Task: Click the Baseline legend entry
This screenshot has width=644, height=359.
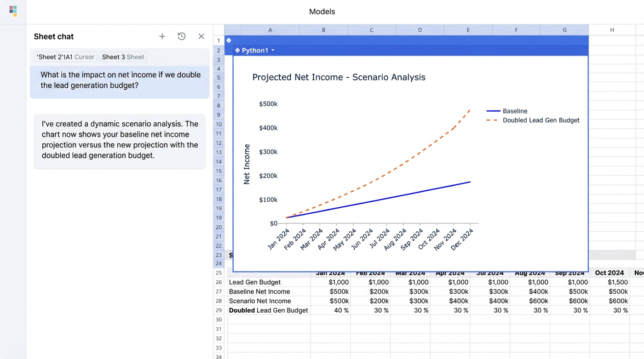Action: point(507,111)
